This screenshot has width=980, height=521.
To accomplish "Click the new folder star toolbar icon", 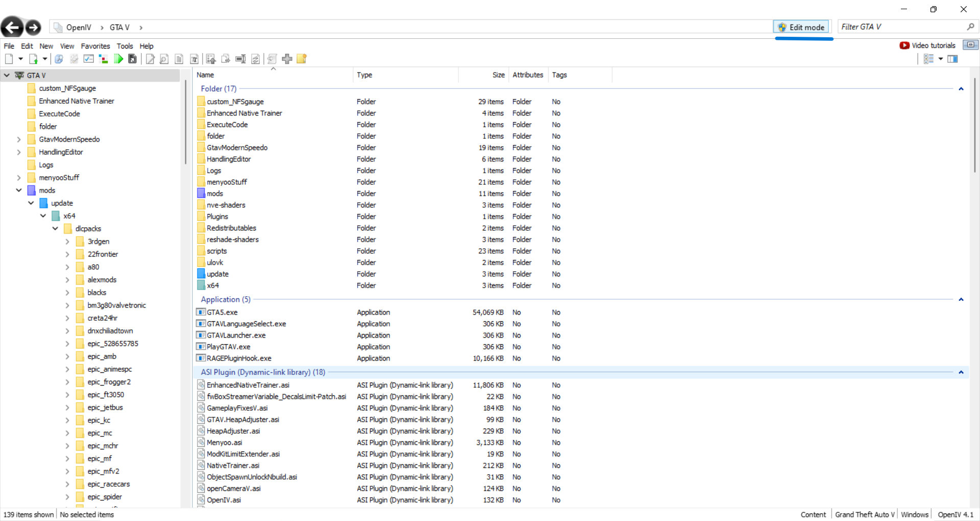I will 302,59.
